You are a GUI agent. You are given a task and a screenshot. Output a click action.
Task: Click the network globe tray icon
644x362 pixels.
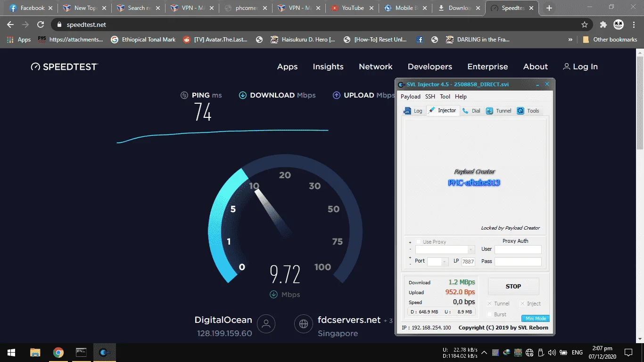point(529,353)
